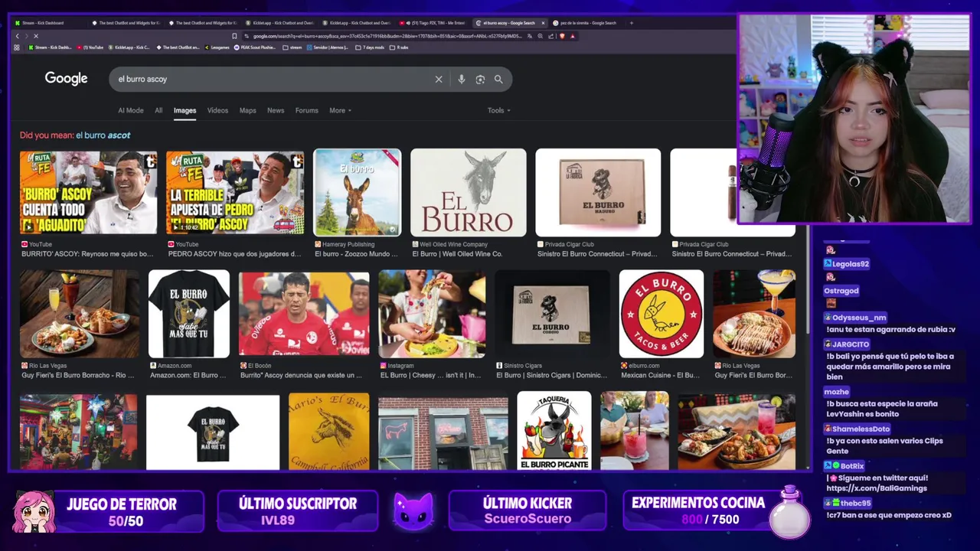
Task: Close the el burro ascoy tab
Action: (543, 23)
